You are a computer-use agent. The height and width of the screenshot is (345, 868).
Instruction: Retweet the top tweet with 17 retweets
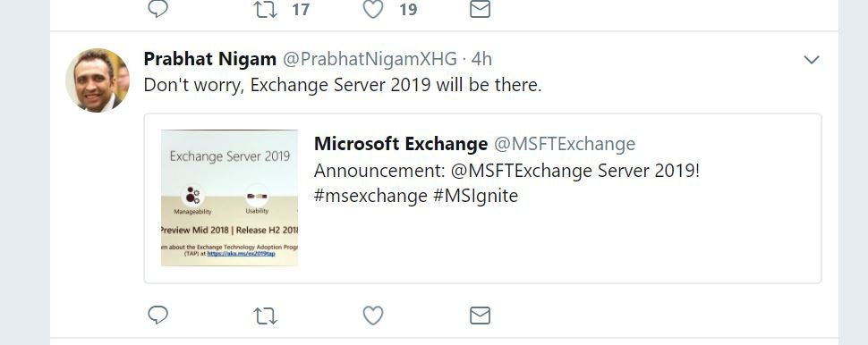[265, 9]
